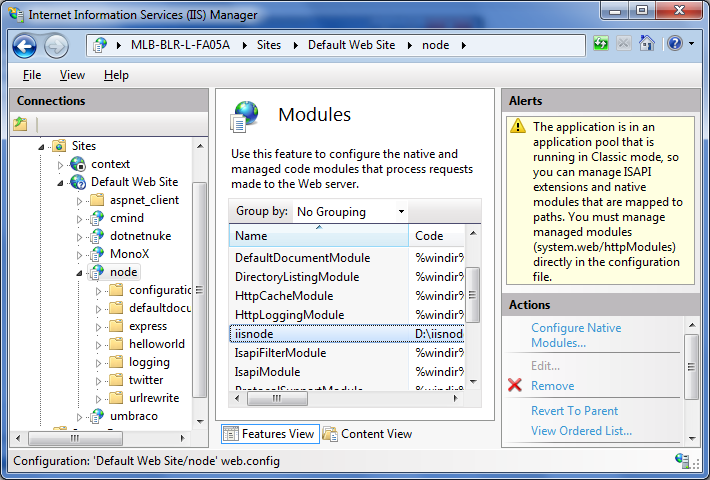Click the cmind application icon
710x480 pixels.
(96, 218)
